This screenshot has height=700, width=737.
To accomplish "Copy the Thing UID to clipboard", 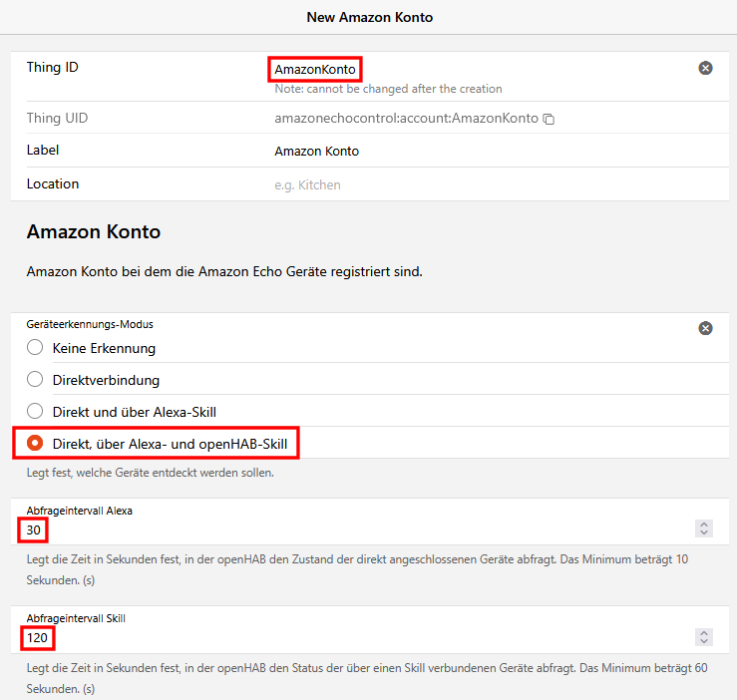I will (549, 119).
